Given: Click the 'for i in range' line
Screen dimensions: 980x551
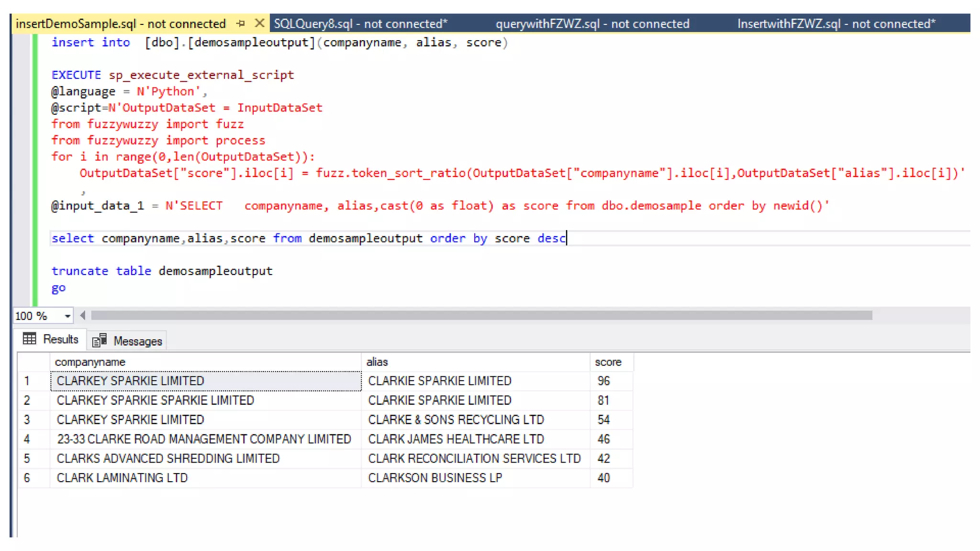Looking at the screenshot, I should pos(183,156).
